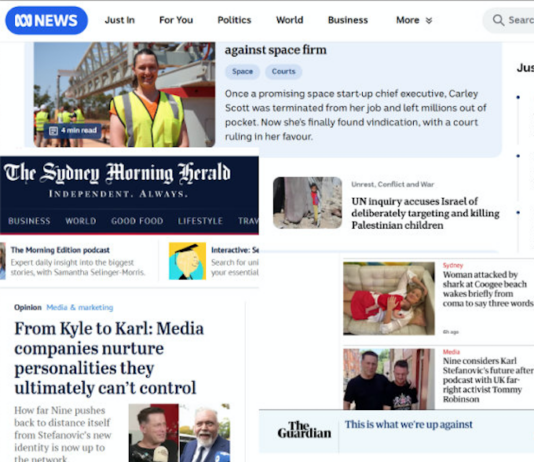Click the Opinion label

point(28,307)
